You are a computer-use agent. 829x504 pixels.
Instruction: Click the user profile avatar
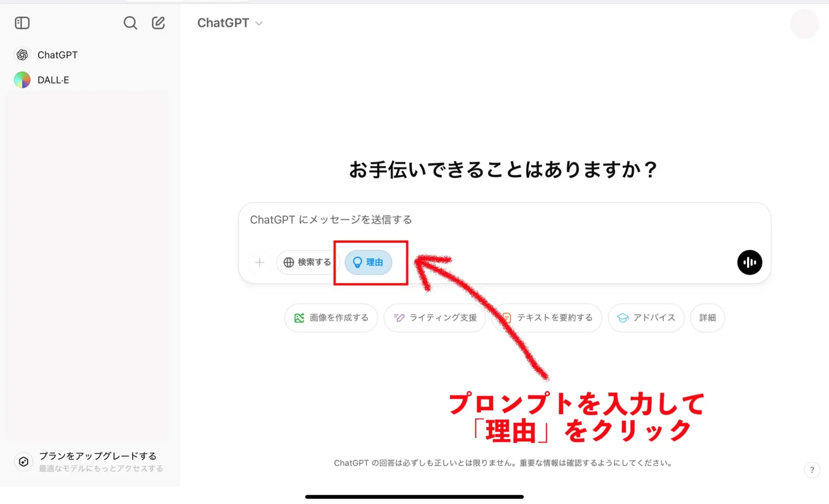pos(804,24)
